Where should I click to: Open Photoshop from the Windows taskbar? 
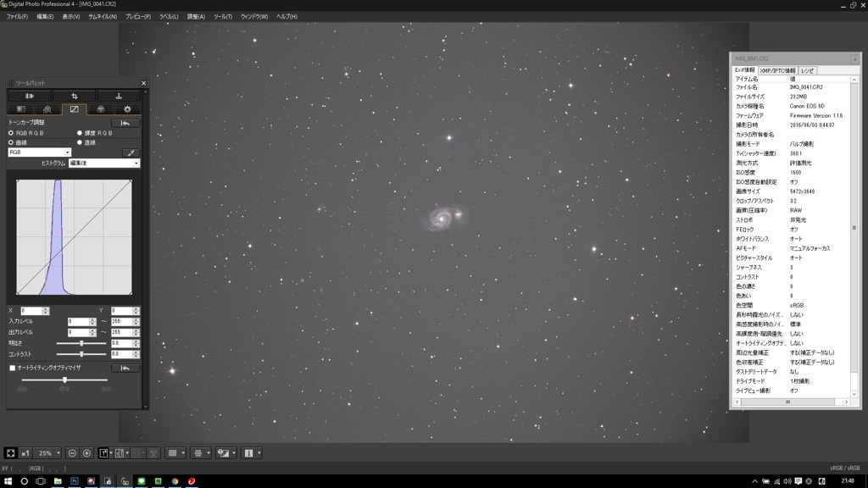pyautogui.click(x=75, y=481)
